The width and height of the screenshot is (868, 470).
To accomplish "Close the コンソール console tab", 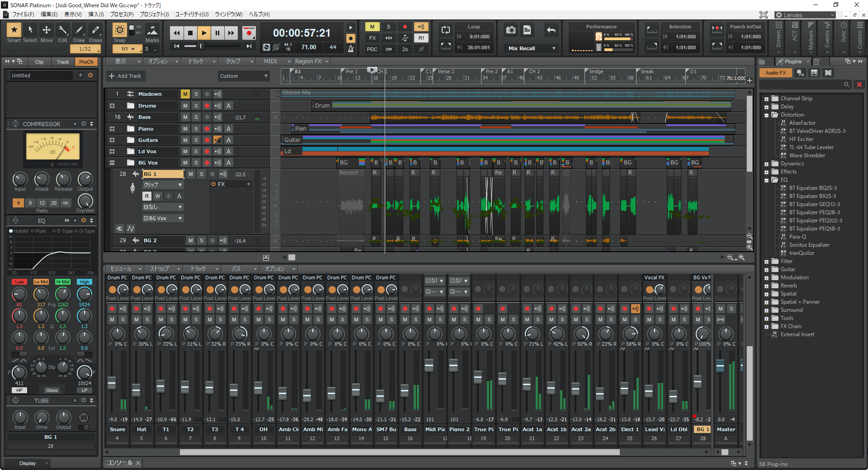I will tap(138, 463).
